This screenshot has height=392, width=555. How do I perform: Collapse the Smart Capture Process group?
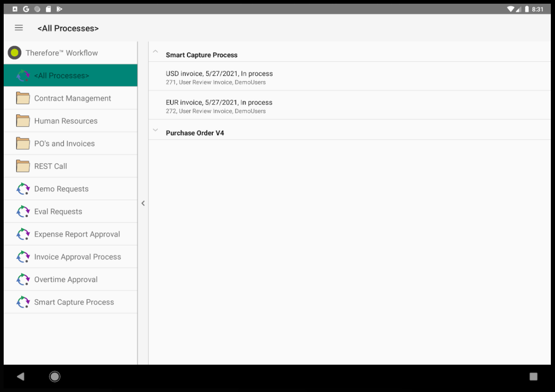coord(155,52)
